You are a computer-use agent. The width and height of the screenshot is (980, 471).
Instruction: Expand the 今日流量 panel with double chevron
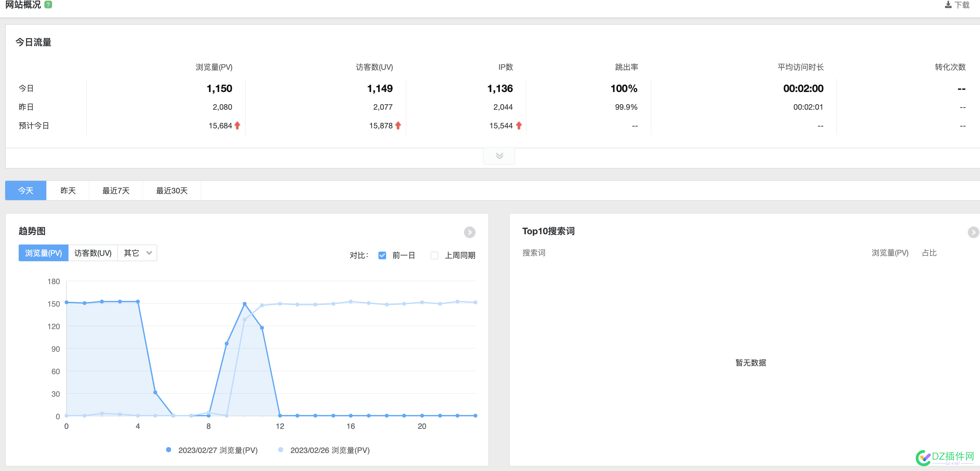[499, 156]
